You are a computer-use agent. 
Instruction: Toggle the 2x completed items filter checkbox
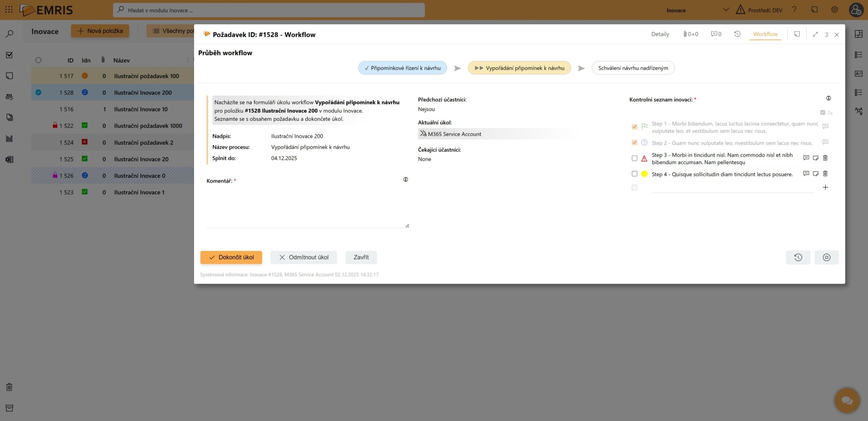pos(823,113)
